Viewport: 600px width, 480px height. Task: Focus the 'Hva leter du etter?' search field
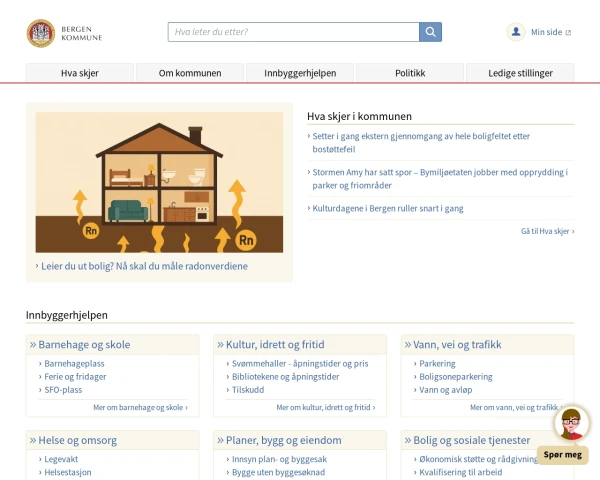[x=293, y=32]
